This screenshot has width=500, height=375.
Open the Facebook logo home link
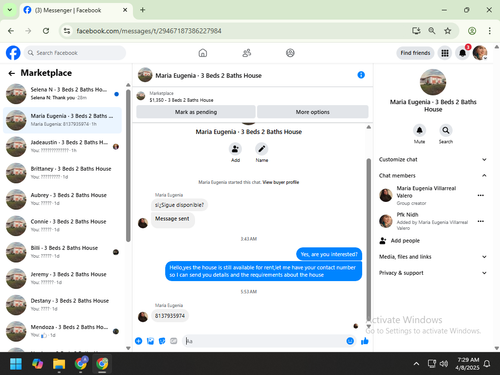13,53
